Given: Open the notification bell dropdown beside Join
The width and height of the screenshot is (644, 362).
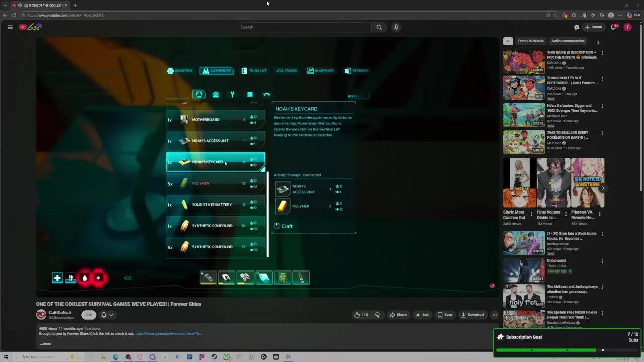Looking at the screenshot, I should (x=107, y=315).
